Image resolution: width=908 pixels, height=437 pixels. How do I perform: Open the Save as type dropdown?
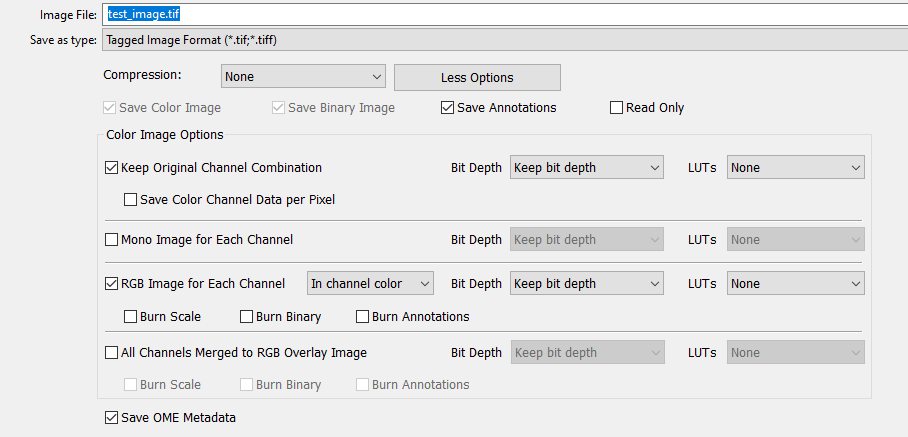[500, 40]
